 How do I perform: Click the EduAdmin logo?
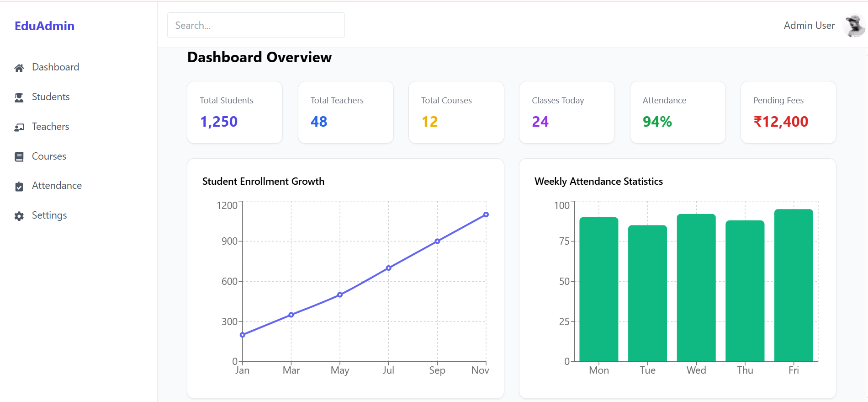click(x=44, y=26)
